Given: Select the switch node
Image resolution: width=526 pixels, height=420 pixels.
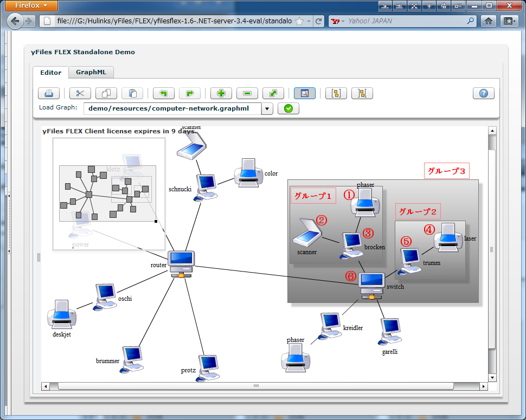Looking at the screenshot, I should [371, 286].
